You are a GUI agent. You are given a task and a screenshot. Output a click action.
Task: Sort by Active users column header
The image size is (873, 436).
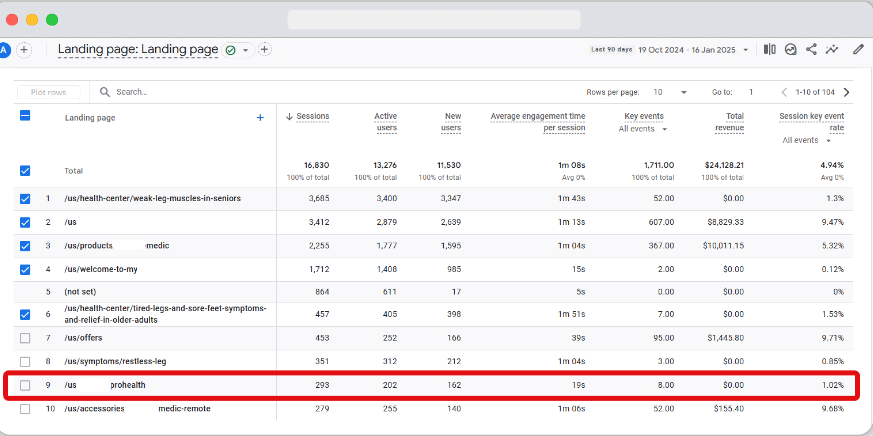click(385, 122)
